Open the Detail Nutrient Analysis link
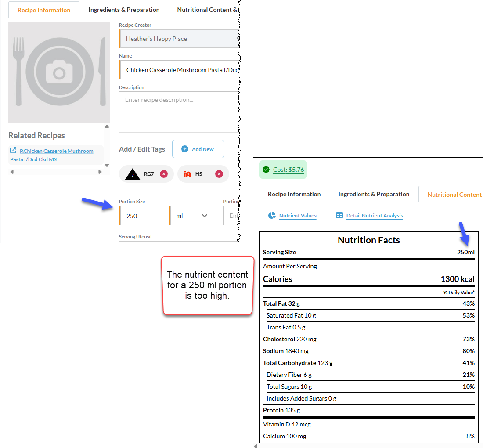 [375, 216]
